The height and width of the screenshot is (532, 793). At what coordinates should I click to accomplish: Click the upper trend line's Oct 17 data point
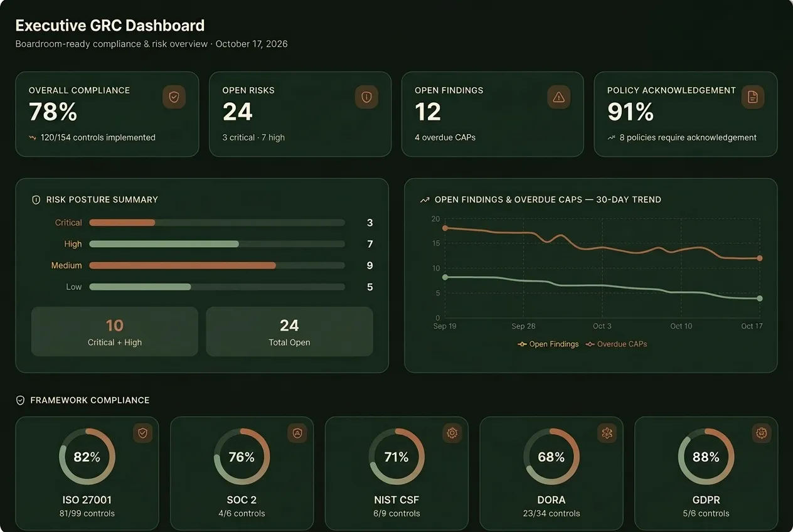760,258
